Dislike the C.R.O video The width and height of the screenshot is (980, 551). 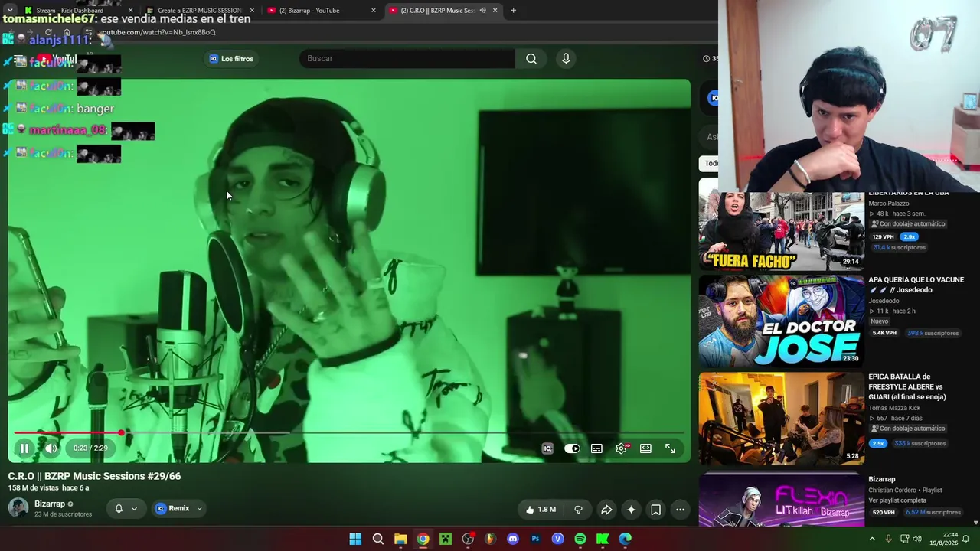(x=579, y=509)
